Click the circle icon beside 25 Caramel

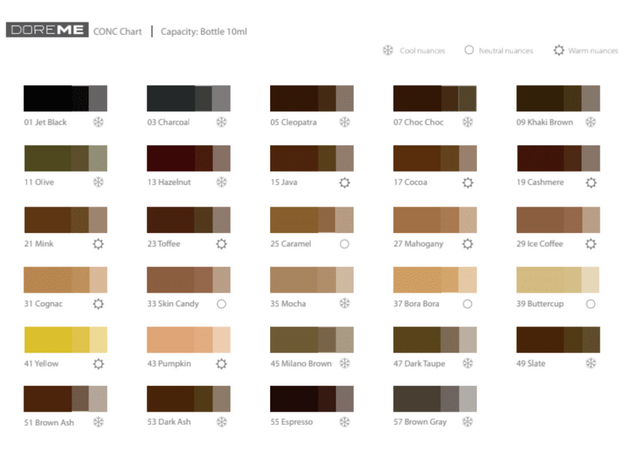click(345, 243)
